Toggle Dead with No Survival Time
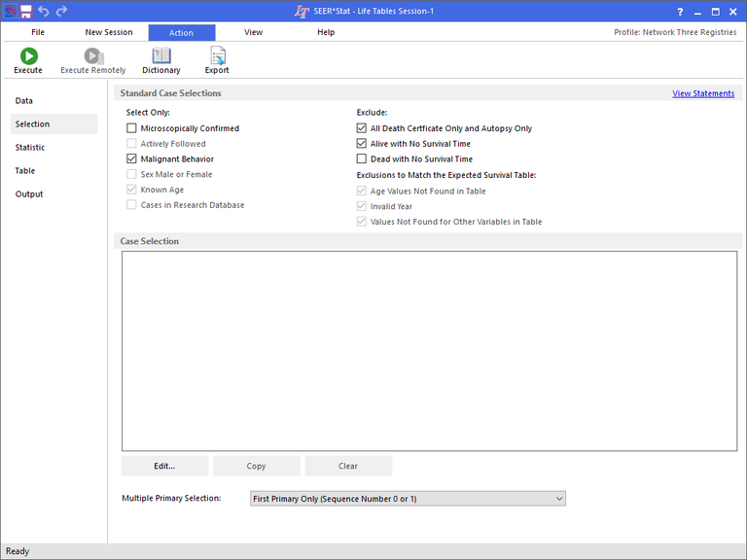 [362, 159]
